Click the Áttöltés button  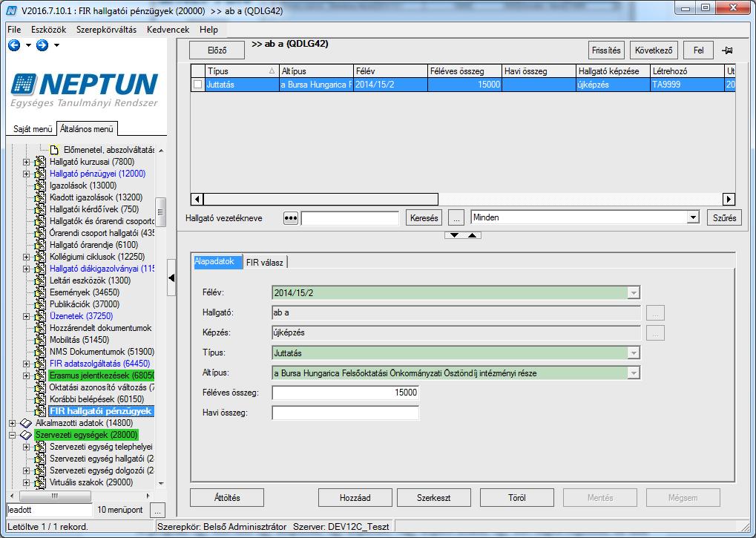point(227,497)
